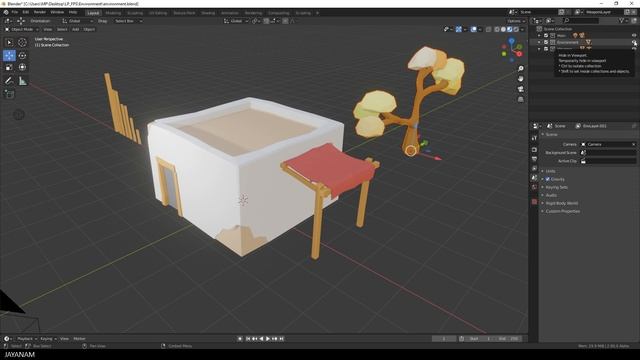The width and height of the screenshot is (640, 360).
Task: Switch to solid viewport shading
Action: [x=503, y=29]
